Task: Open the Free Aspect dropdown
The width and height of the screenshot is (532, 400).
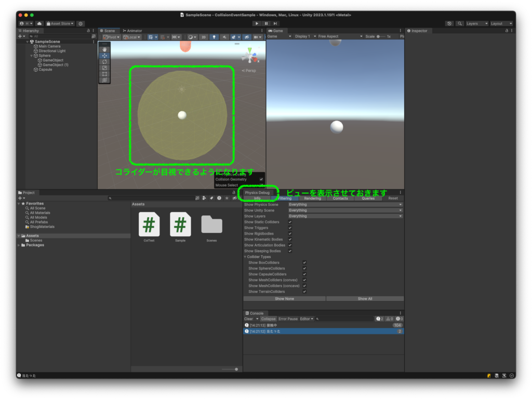Action: (340, 36)
